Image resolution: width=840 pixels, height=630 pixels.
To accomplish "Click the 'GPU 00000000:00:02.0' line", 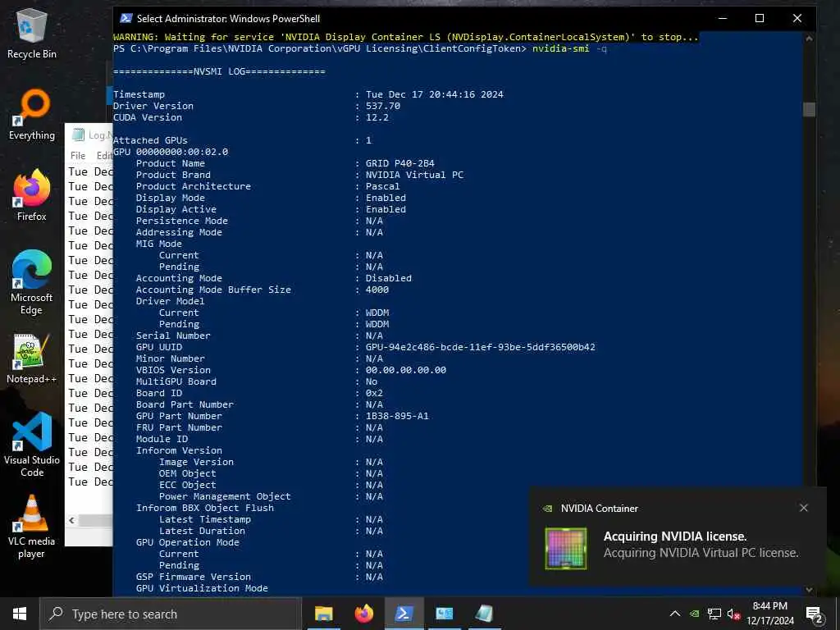I will pos(171,152).
